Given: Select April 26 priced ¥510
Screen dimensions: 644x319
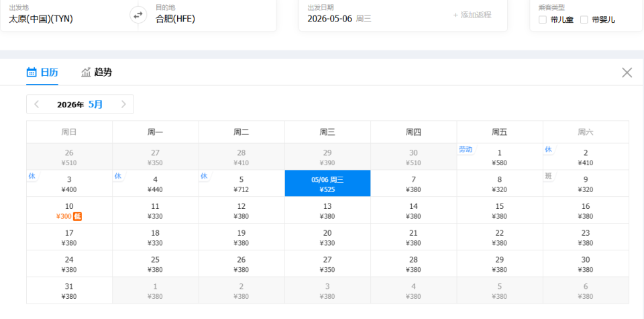Looking at the screenshot, I should pos(69,156).
